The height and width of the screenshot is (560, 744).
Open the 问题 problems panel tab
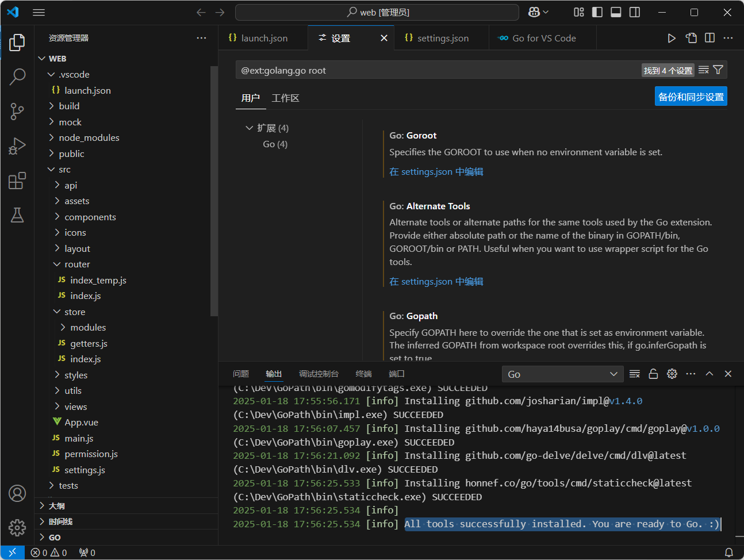click(241, 374)
